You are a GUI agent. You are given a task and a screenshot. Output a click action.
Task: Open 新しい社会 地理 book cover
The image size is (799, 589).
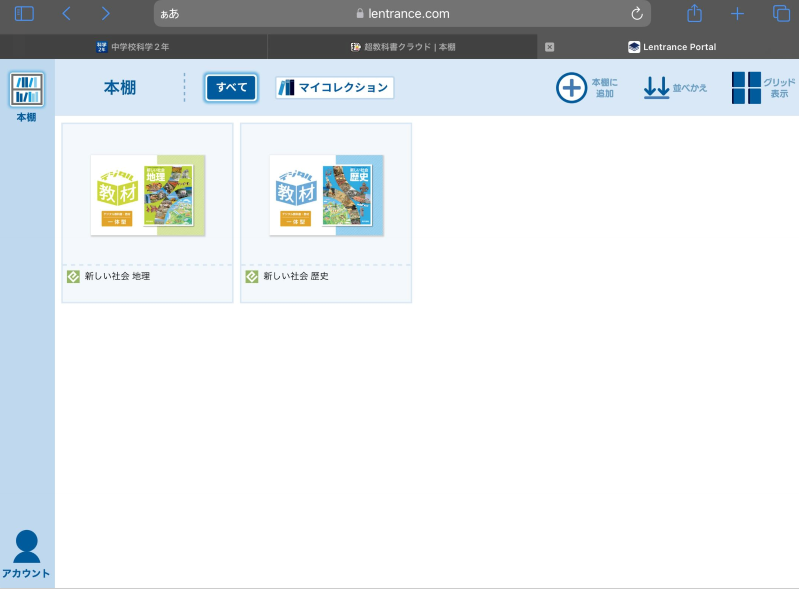point(148,195)
